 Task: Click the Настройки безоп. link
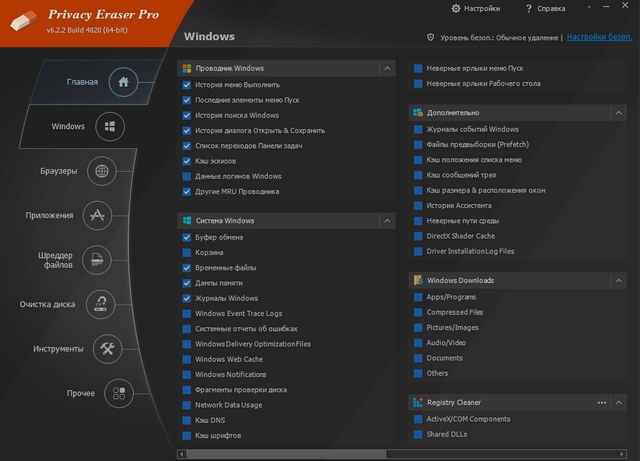[600, 37]
